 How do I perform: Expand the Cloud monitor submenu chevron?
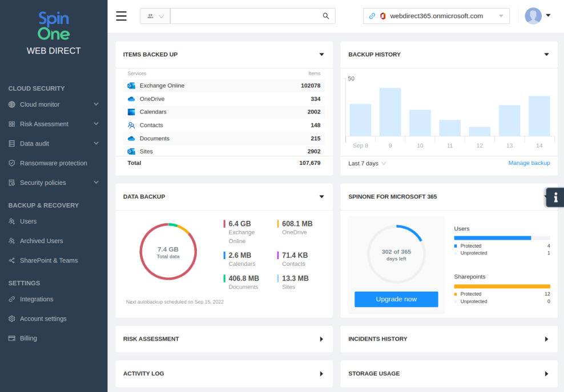[96, 104]
